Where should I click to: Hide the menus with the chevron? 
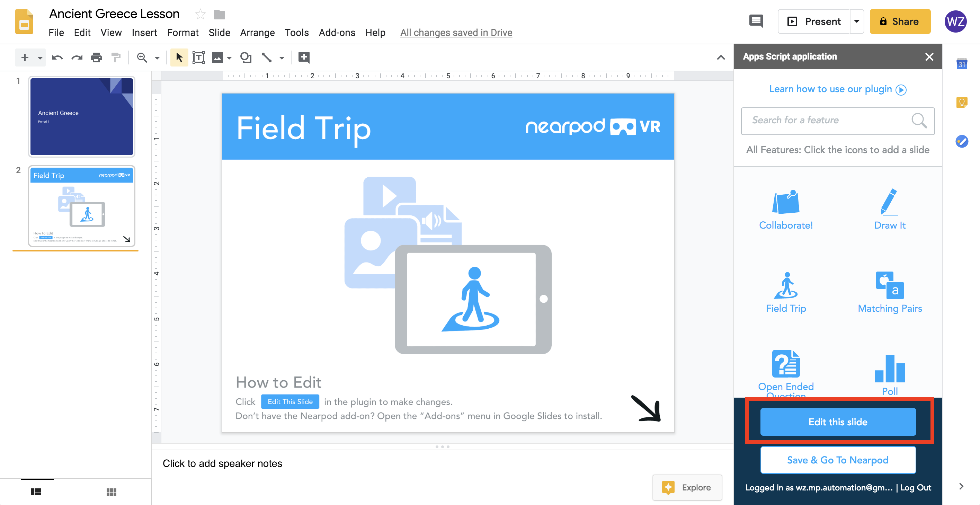(x=721, y=57)
